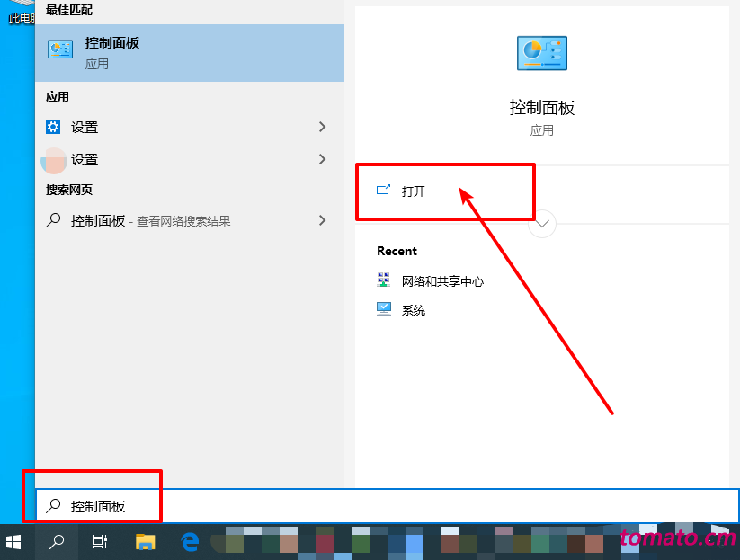Click the Recent heading
740x560 pixels.
click(x=397, y=251)
